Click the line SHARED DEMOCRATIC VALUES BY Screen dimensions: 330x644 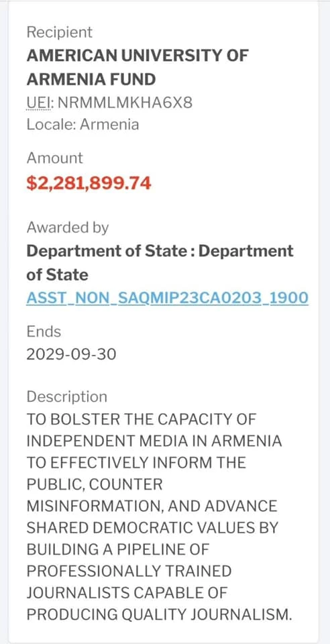coord(152,528)
